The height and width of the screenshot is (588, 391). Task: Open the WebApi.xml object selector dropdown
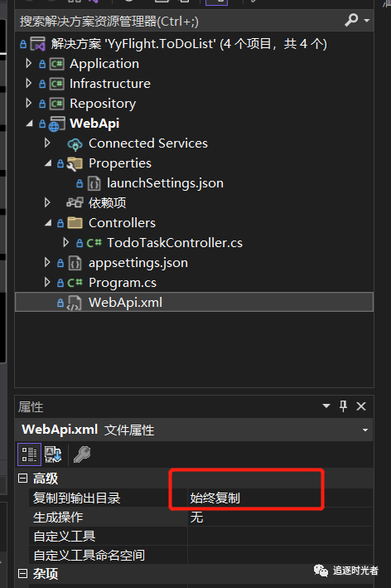click(x=365, y=430)
